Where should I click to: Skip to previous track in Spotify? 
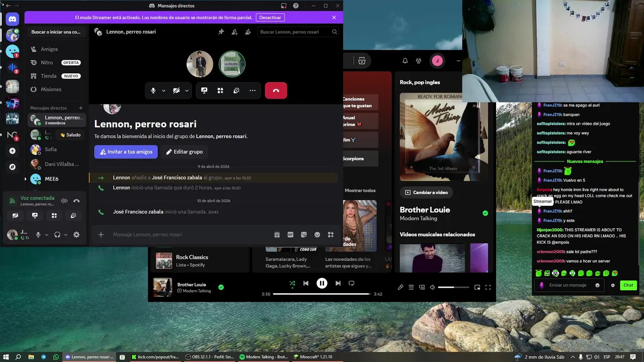[305, 283]
